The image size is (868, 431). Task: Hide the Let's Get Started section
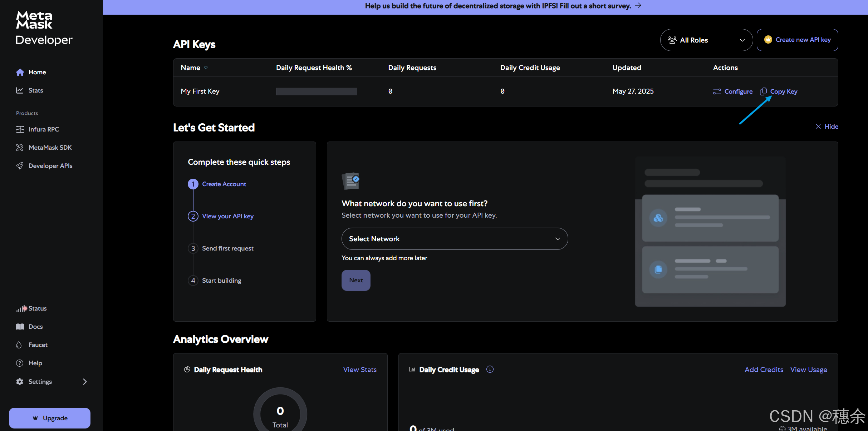[827, 127]
